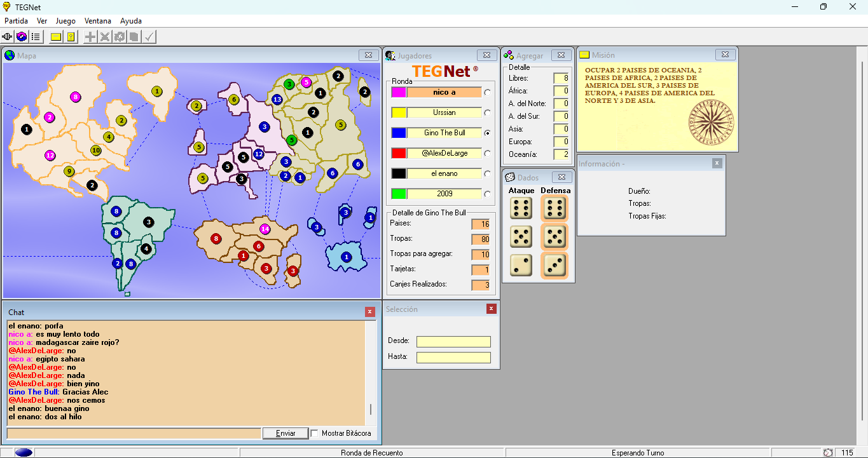Click the top attack die showing six
Image resolution: width=868 pixels, height=458 pixels.
coord(521,208)
